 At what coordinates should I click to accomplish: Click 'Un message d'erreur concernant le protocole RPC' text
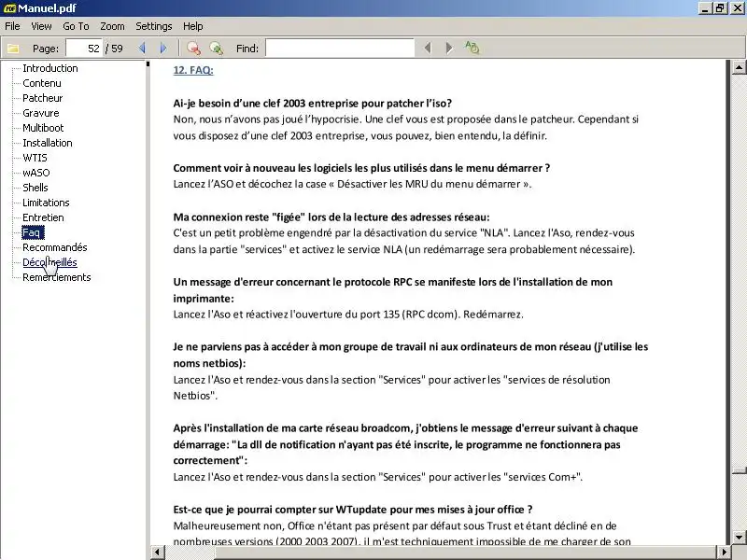coord(392,290)
